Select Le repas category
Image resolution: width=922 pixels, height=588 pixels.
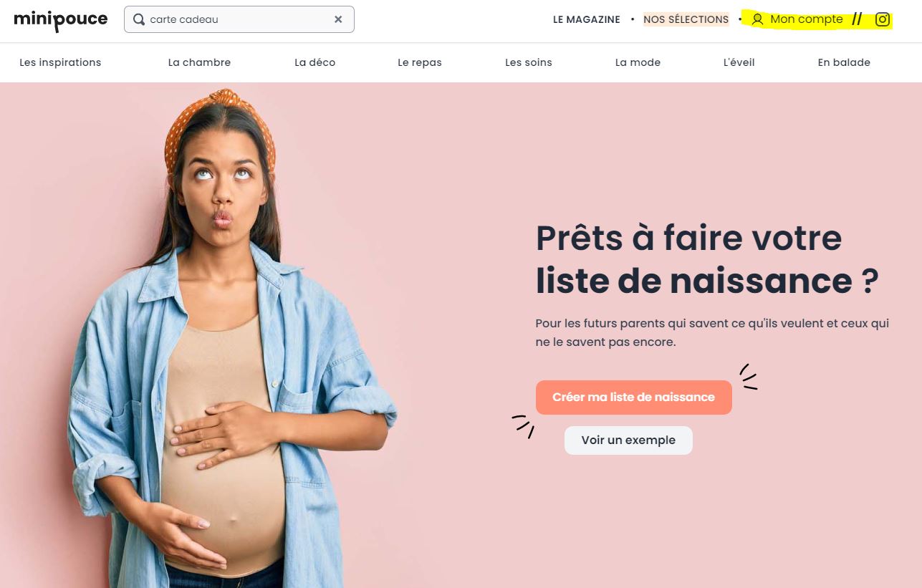(x=420, y=62)
